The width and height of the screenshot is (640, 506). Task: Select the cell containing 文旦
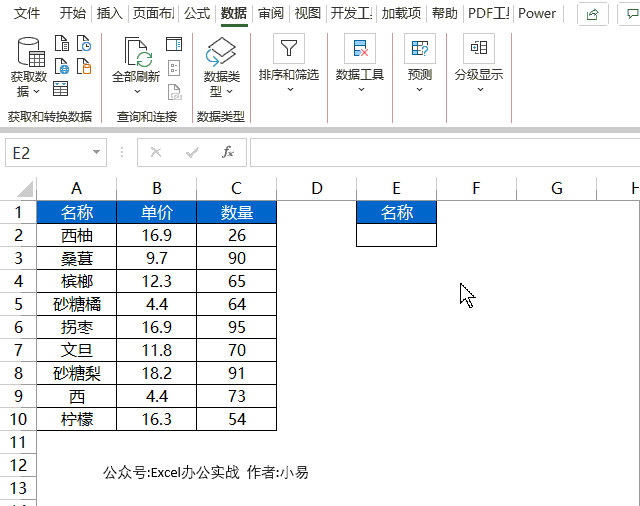76,350
